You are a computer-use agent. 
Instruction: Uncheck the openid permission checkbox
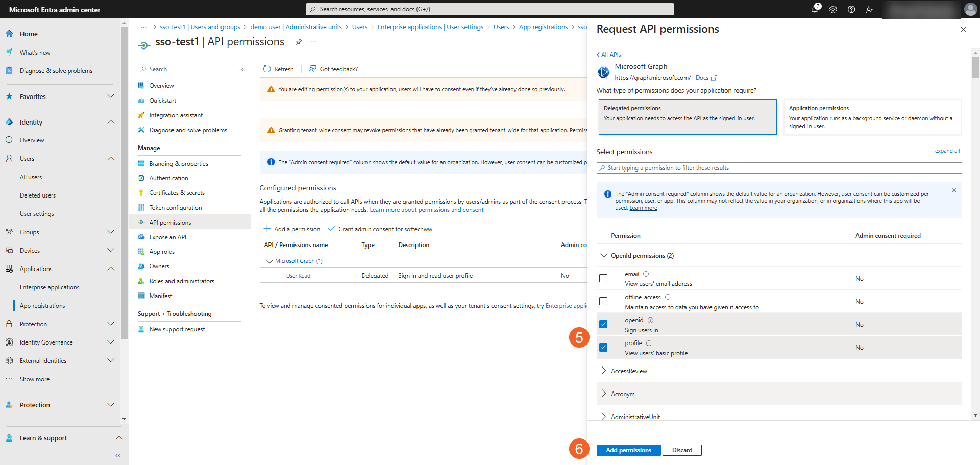[x=603, y=324]
